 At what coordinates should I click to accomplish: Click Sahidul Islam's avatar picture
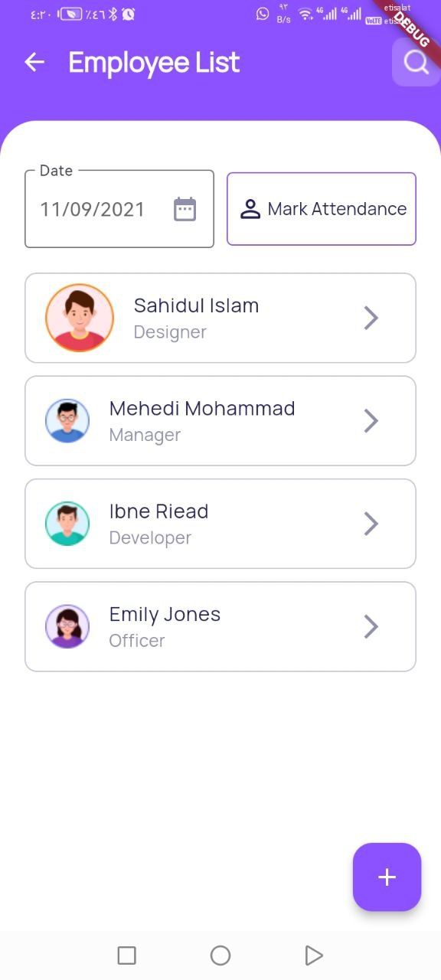80,318
